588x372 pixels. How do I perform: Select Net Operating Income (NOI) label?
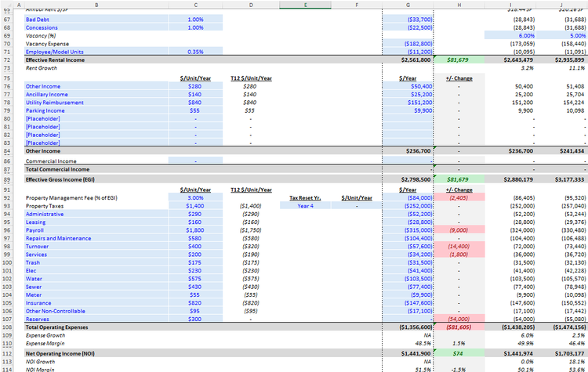(x=60, y=354)
